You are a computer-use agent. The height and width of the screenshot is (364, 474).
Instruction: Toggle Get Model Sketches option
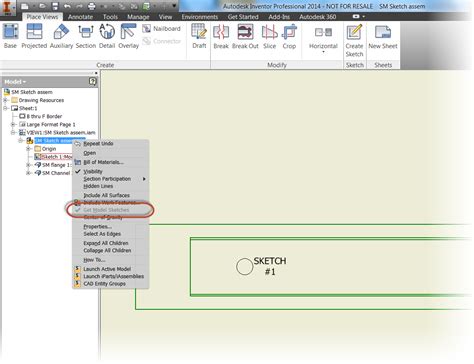click(106, 210)
